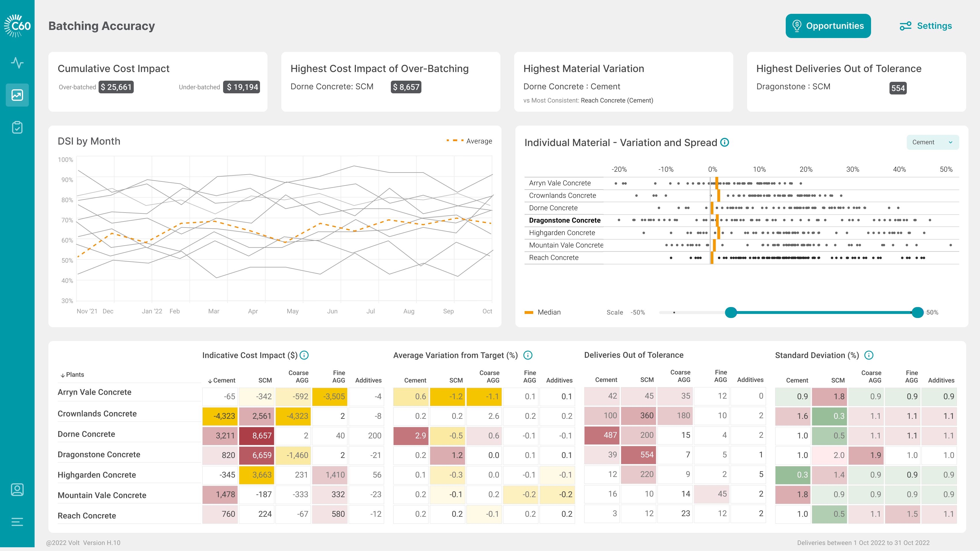
Task: Select Reach Concrete in the plants list
Action: click(x=87, y=516)
